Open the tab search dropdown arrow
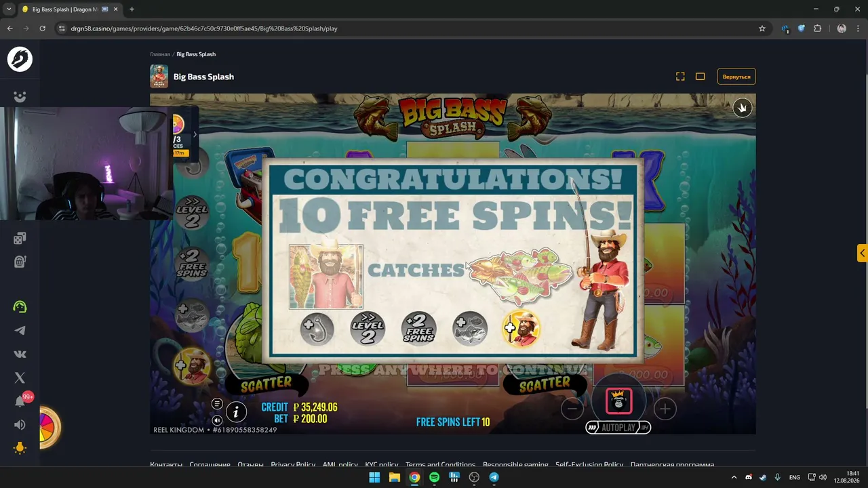Screen dimensions: 868x488 [x=9, y=9]
